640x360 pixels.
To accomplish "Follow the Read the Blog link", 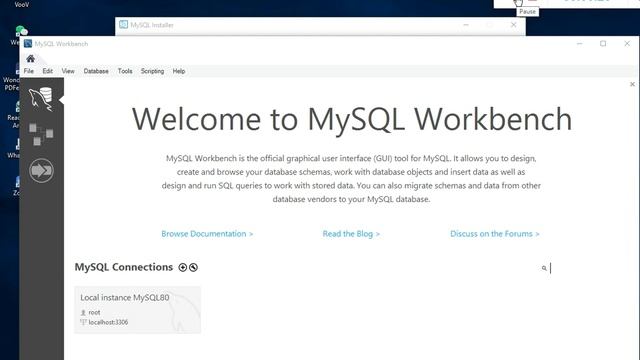I will 351,234.
